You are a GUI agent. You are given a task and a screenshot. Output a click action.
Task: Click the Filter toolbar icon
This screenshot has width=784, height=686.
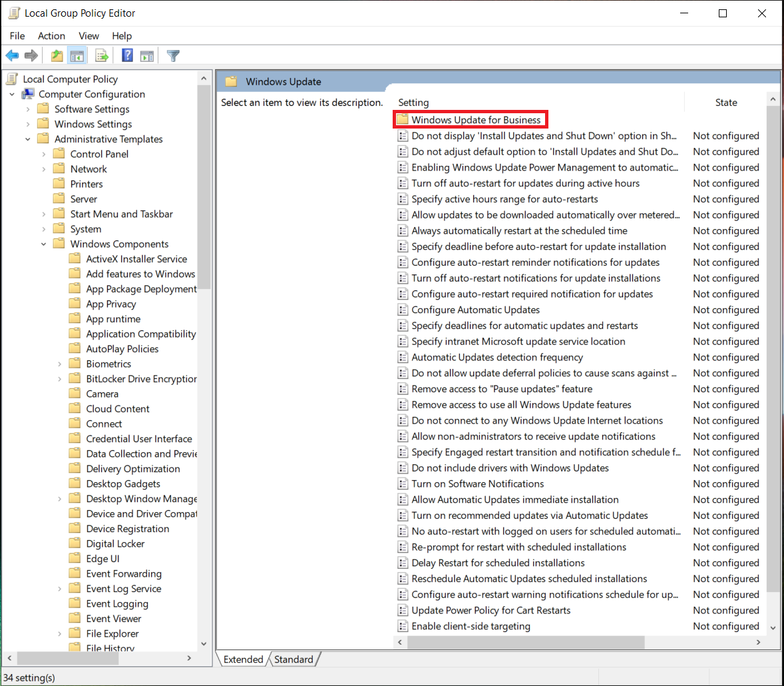[172, 55]
